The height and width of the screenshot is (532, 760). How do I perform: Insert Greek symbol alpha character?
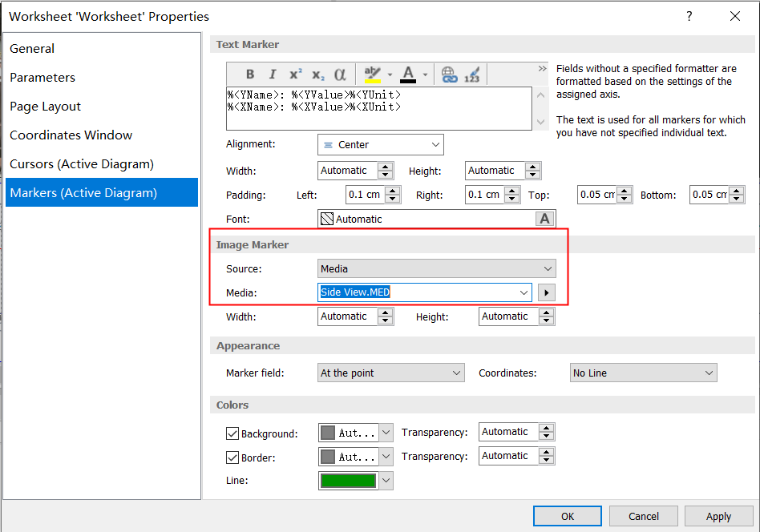(x=340, y=75)
